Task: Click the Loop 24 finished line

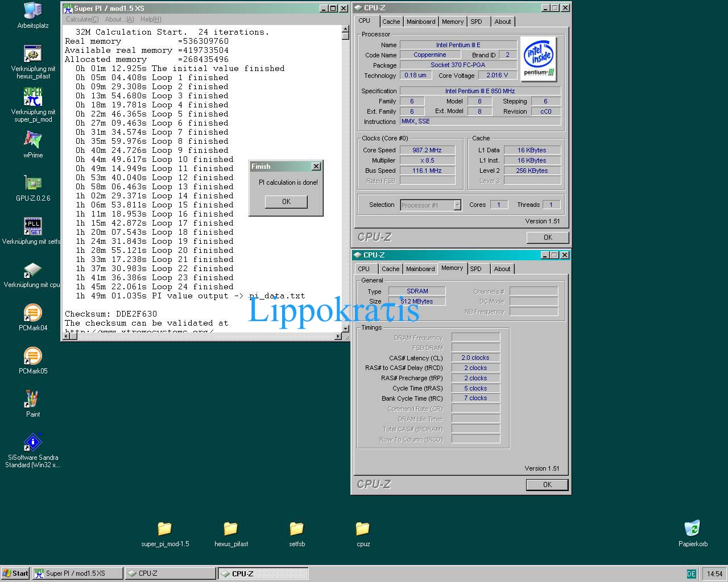Action: pos(155,286)
